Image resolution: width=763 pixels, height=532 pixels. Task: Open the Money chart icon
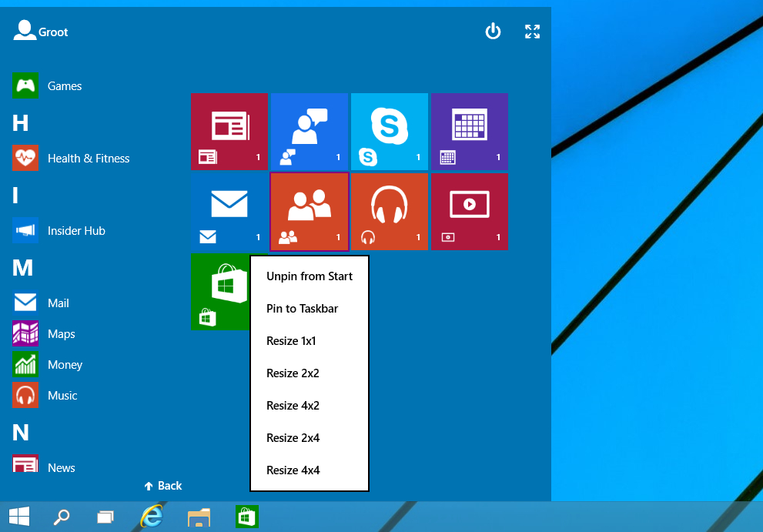(x=25, y=365)
